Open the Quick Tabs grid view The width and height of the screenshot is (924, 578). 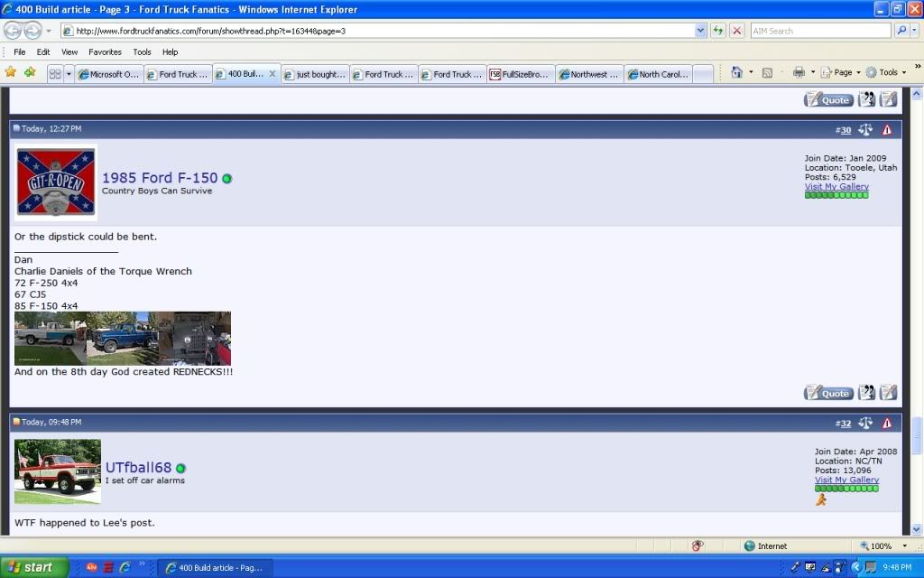click(55, 74)
